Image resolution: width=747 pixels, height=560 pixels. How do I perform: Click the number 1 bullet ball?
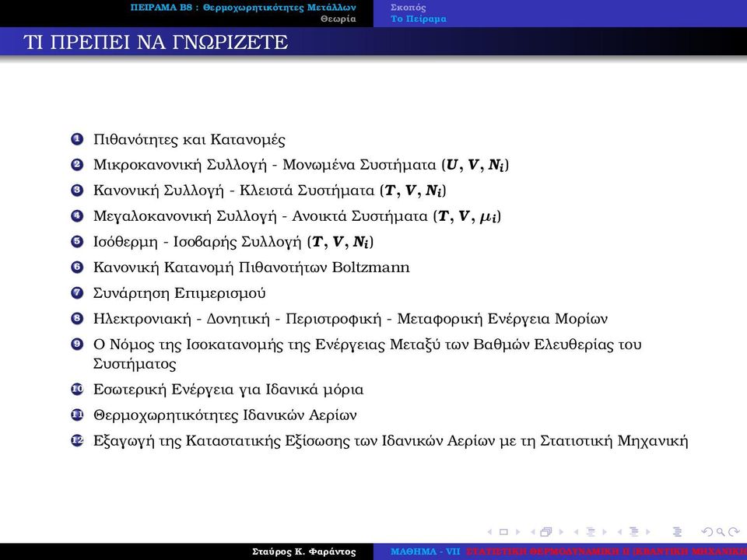[x=77, y=139]
